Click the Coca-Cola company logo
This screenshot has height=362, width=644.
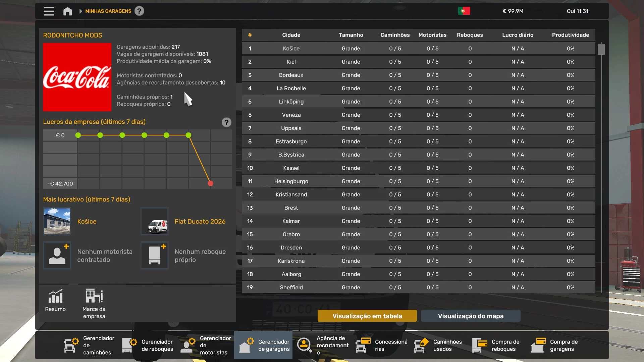click(x=77, y=77)
